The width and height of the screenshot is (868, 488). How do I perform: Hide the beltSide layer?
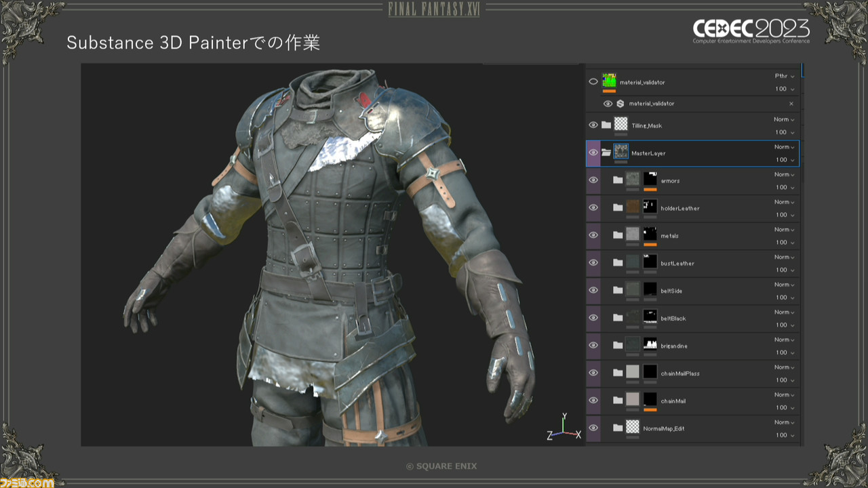click(593, 290)
